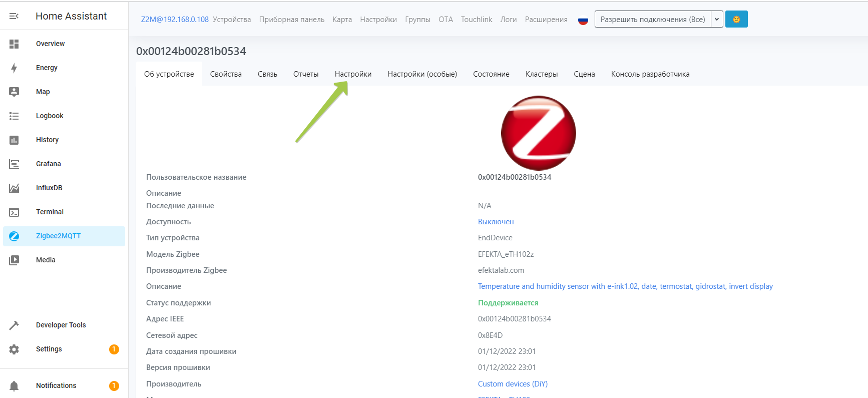Open the Developer Tools hammer icon
Screen dimensions: 868x398
point(14,325)
